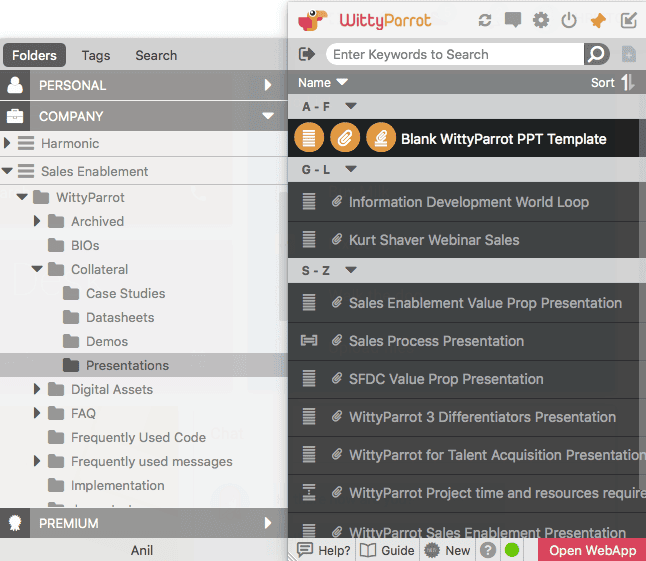Click the magnifier search button
Screen dimensions: 646x561
click(x=596, y=54)
